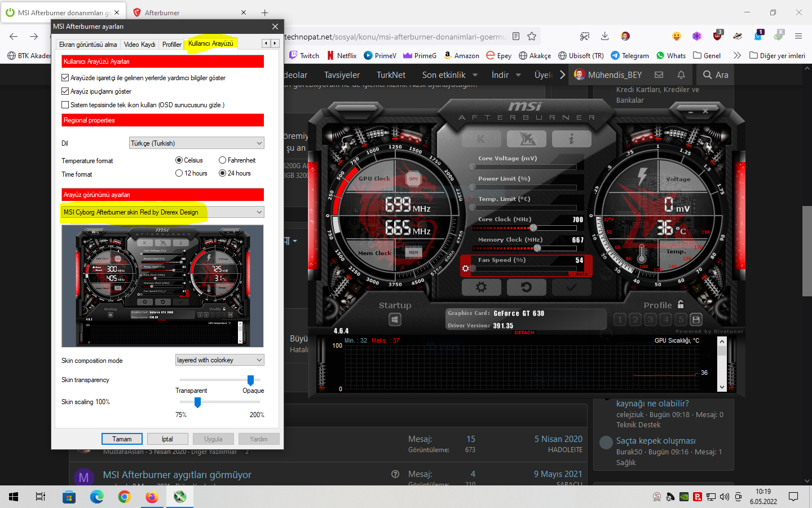Open Afterburner settings gear button

tap(482, 287)
